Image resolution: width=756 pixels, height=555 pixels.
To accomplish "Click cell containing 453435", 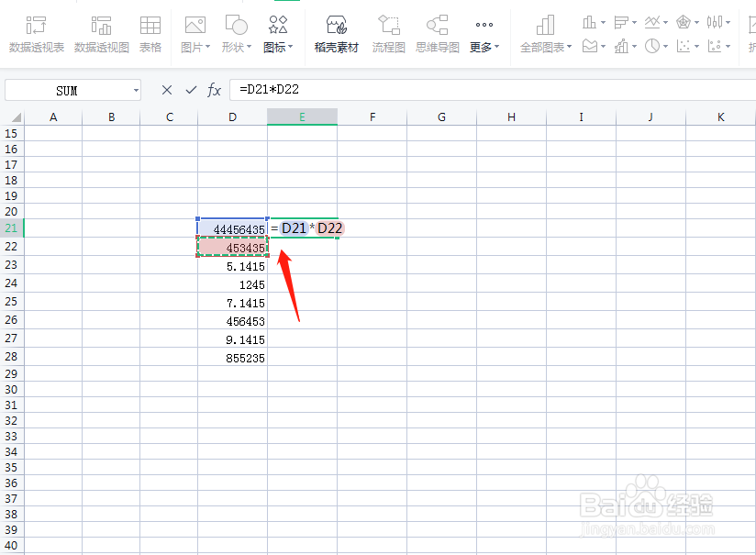I will (x=232, y=247).
